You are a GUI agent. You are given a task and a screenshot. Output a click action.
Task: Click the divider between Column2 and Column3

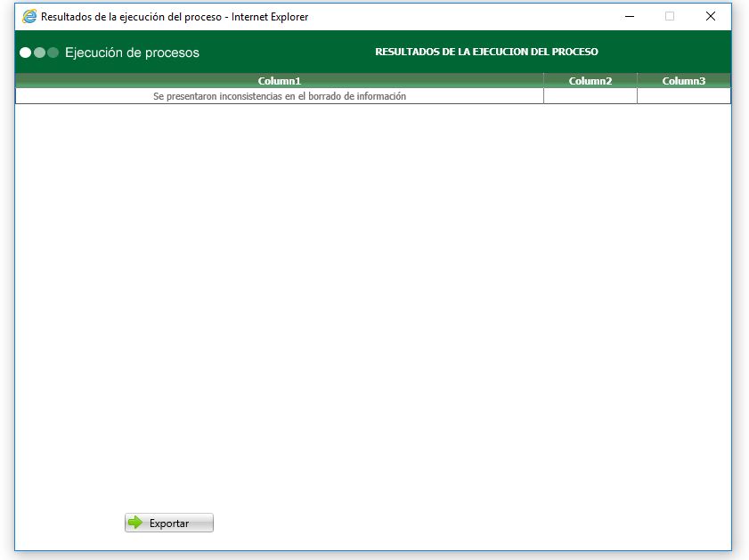pos(638,95)
